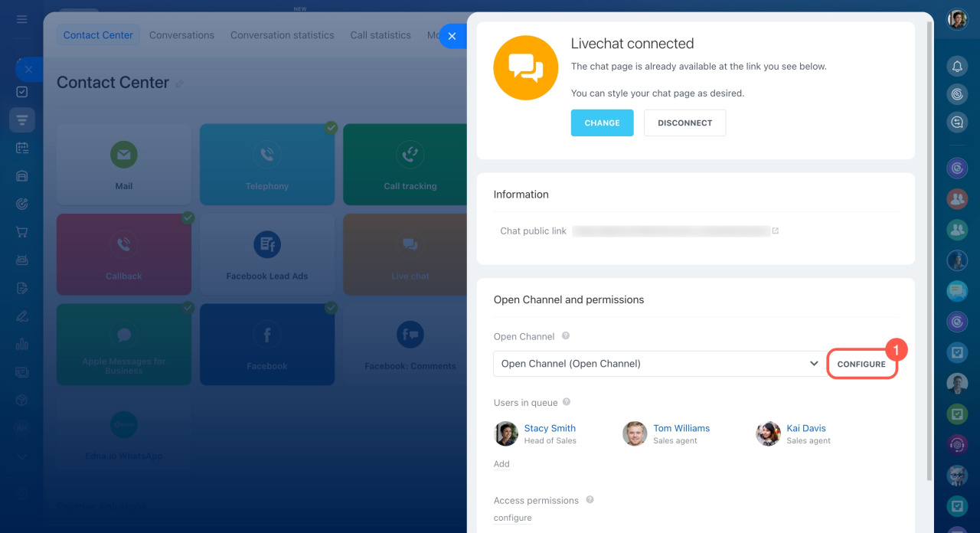Click help icon next to Users in queue

pos(567,402)
